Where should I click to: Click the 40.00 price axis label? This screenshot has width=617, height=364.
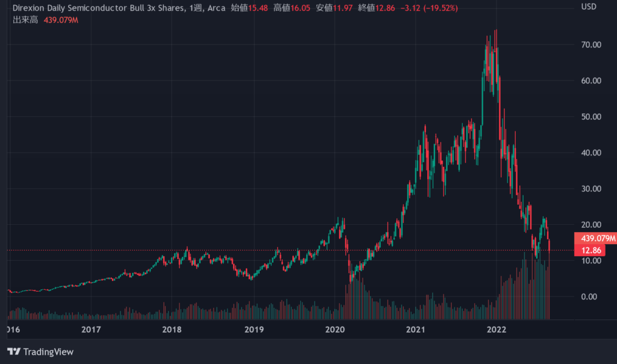(591, 152)
